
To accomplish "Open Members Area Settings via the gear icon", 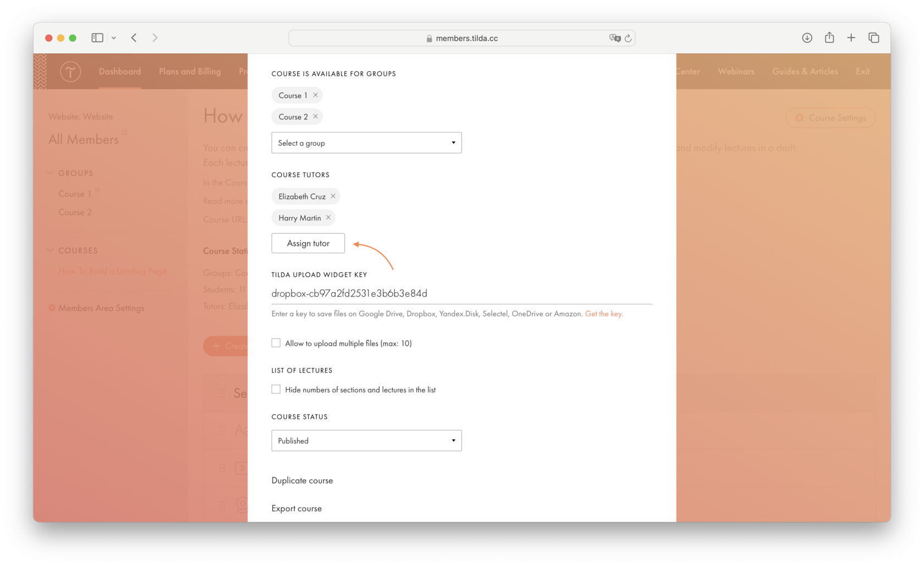I will 52,308.
